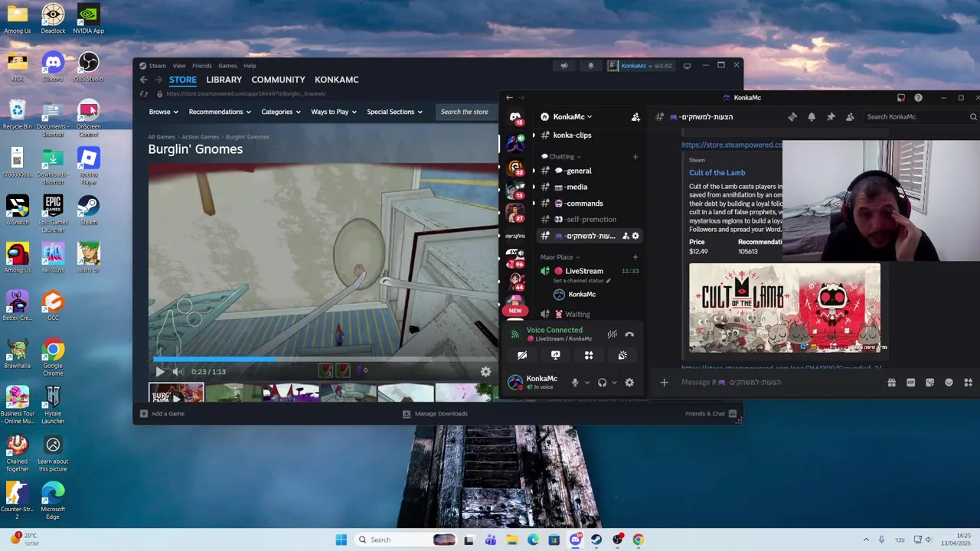Click Add a Game in Steam
The height and width of the screenshot is (551, 980).
(162, 413)
